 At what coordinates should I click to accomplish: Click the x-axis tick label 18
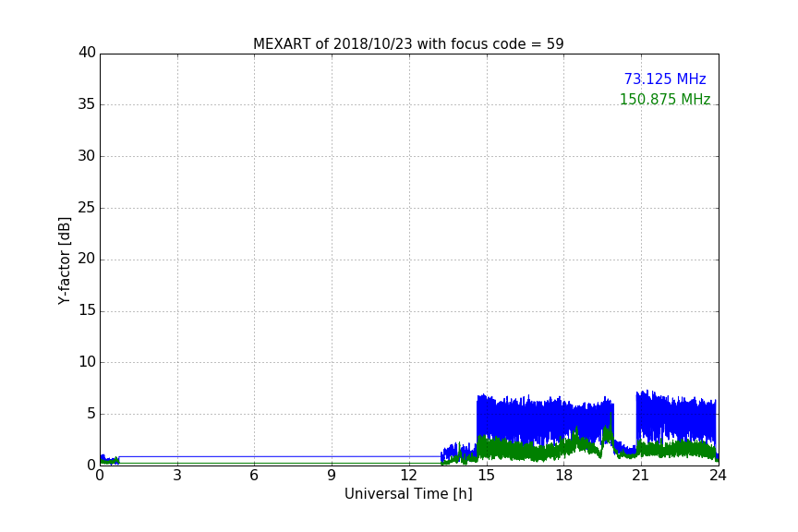564,476
